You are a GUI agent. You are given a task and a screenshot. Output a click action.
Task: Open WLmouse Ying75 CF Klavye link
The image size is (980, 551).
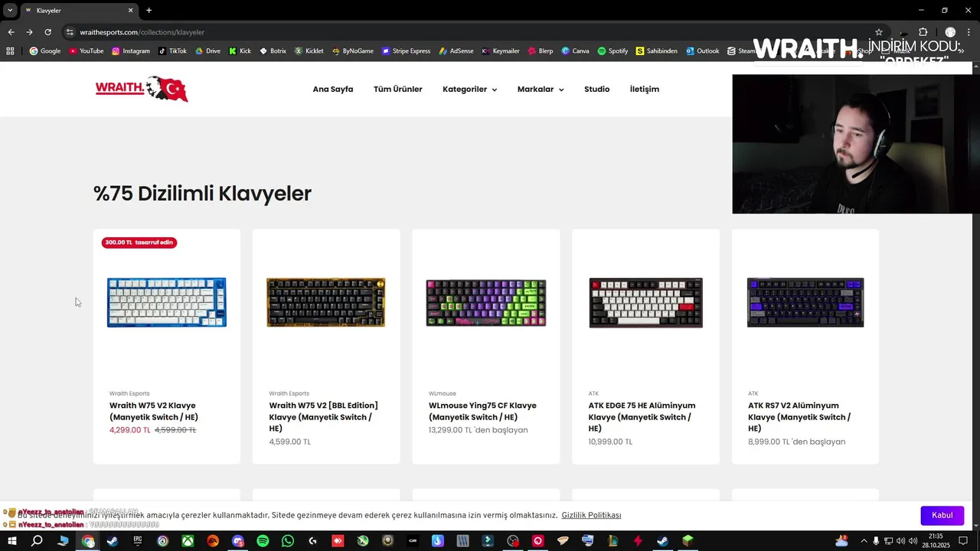click(x=482, y=411)
